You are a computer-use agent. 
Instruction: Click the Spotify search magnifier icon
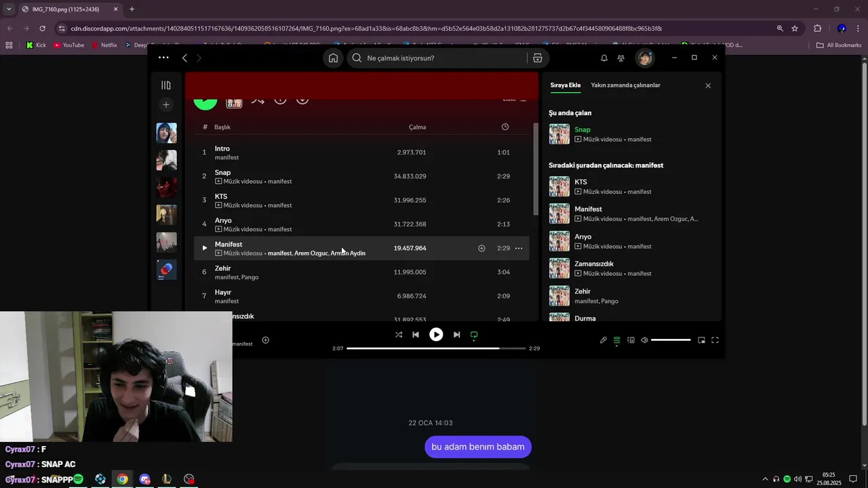click(357, 58)
